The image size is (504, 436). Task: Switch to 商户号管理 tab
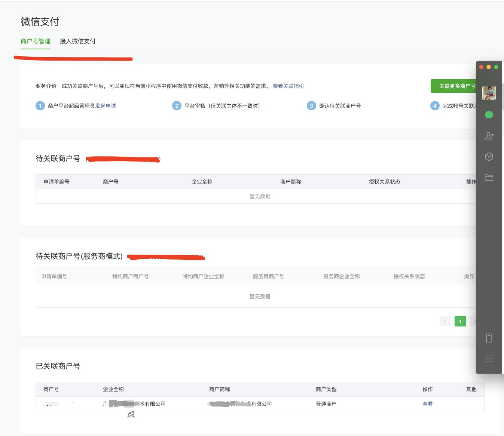pyautogui.click(x=36, y=41)
